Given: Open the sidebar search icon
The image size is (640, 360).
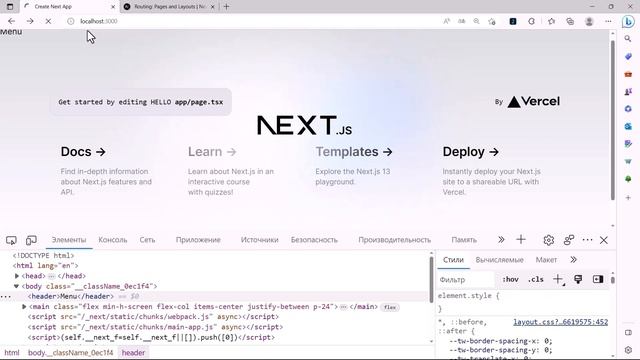Looking at the screenshot, I should tap(628, 39).
